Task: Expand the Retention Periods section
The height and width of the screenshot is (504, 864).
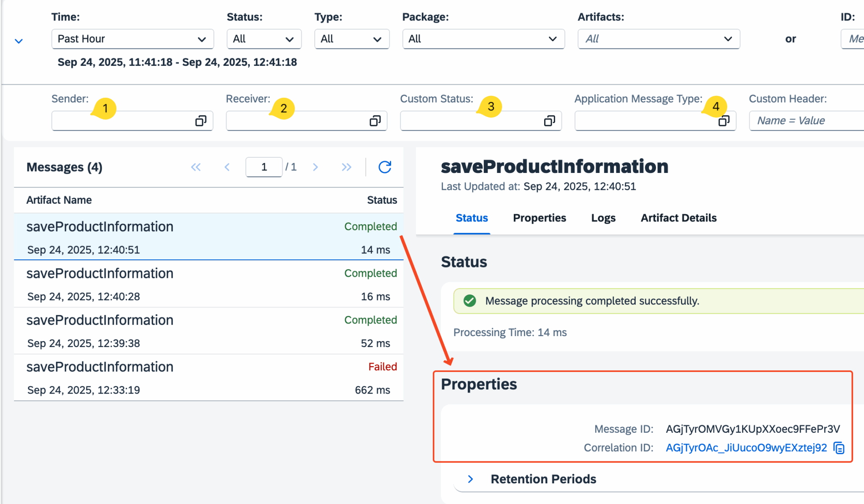Action: [x=470, y=479]
